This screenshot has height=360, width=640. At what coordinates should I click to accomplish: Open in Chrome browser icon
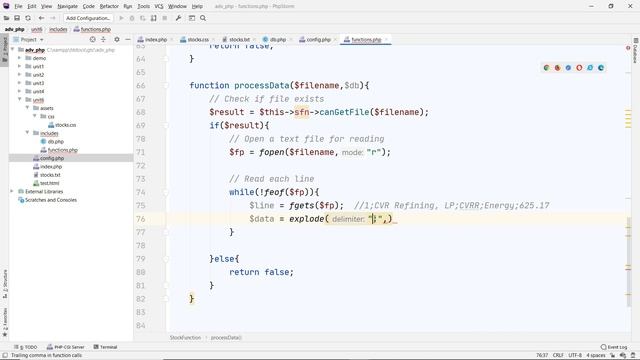point(547,68)
